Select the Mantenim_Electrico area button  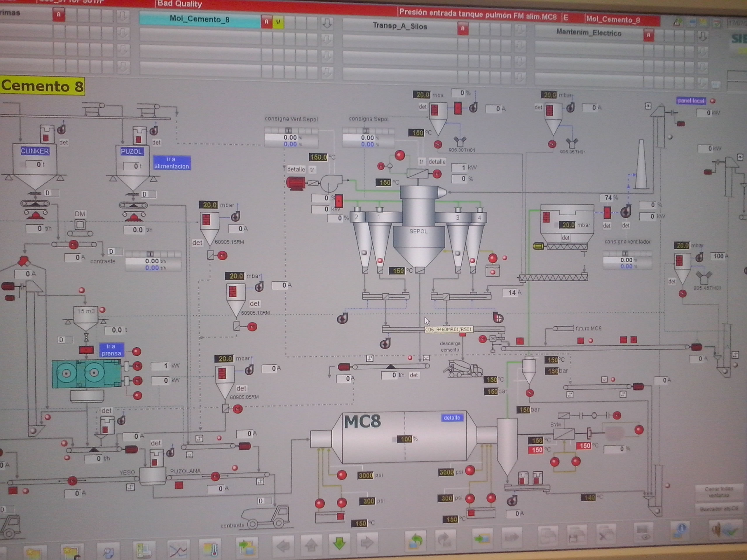pyautogui.click(x=588, y=33)
